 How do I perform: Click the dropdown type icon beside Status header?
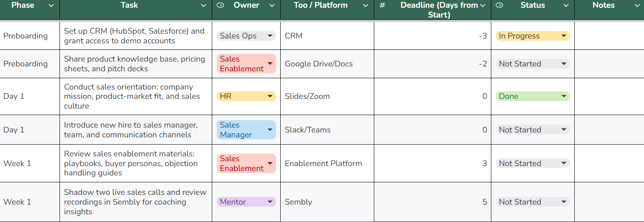(x=499, y=5)
